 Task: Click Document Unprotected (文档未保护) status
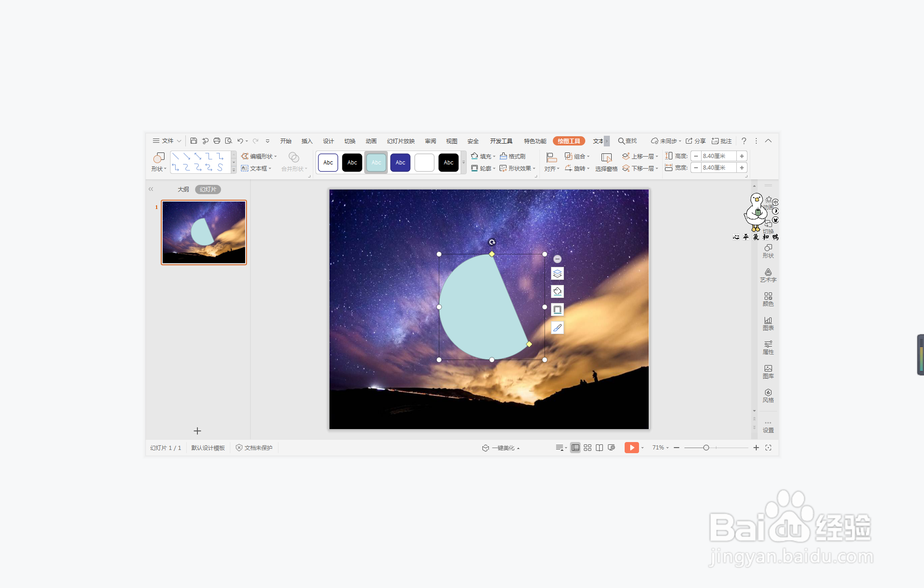pyautogui.click(x=254, y=448)
